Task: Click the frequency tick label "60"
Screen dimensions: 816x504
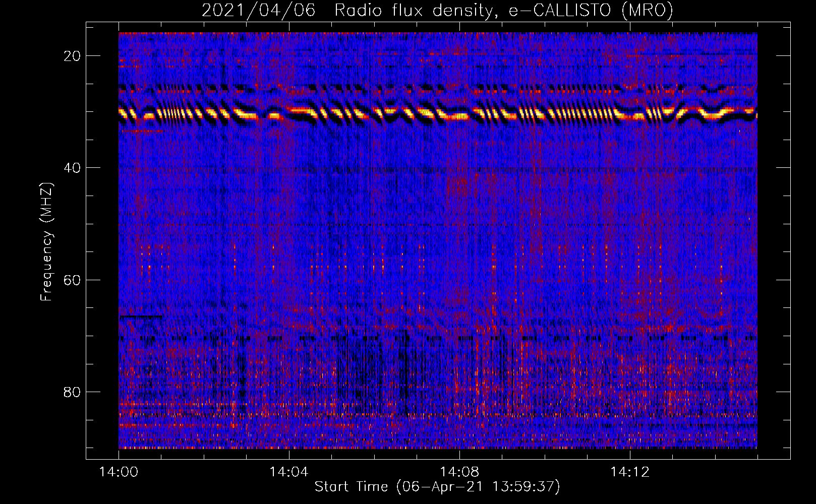Action: click(x=72, y=280)
